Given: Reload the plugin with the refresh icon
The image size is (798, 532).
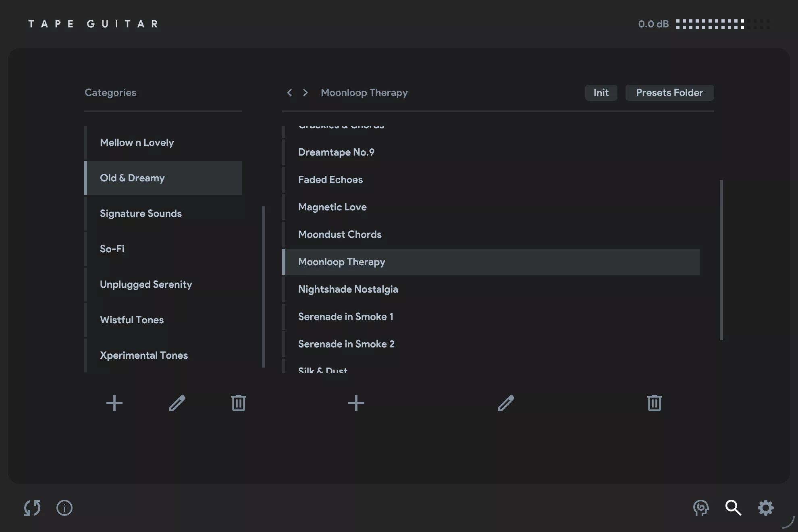Looking at the screenshot, I should 32,508.
